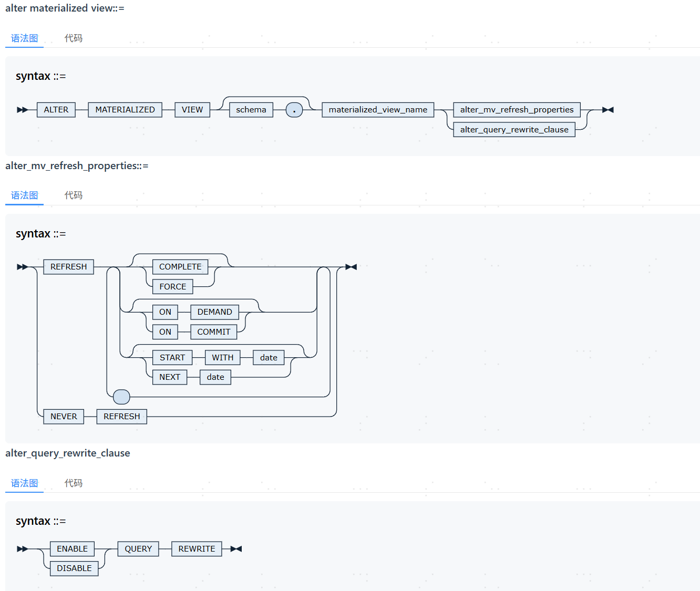Select the NEXT keyword box
Viewport: 700px width, 591px height.
(x=170, y=377)
